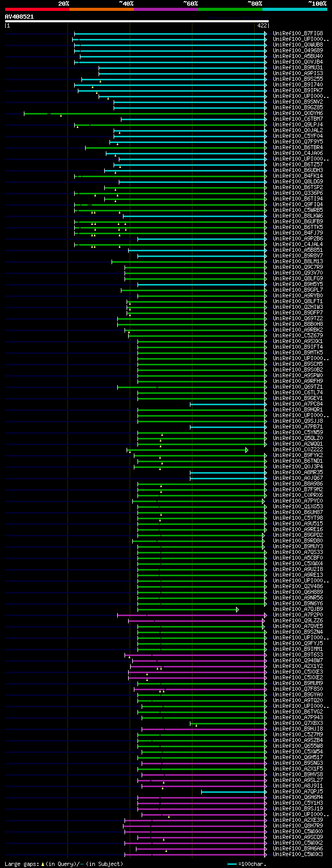Click the last hit UniRef100_C5WXK3
This screenshot has height=868, width=332.
298,855
